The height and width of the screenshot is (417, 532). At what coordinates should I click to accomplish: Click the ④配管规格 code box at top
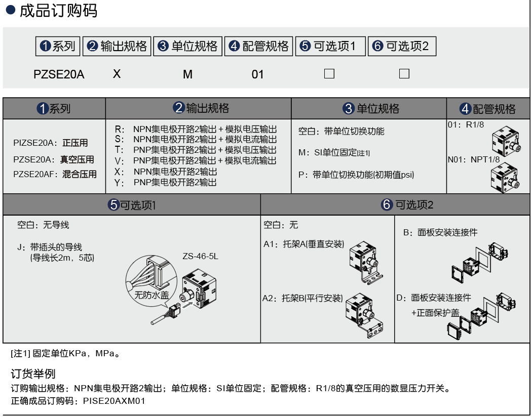pyautogui.click(x=258, y=46)
